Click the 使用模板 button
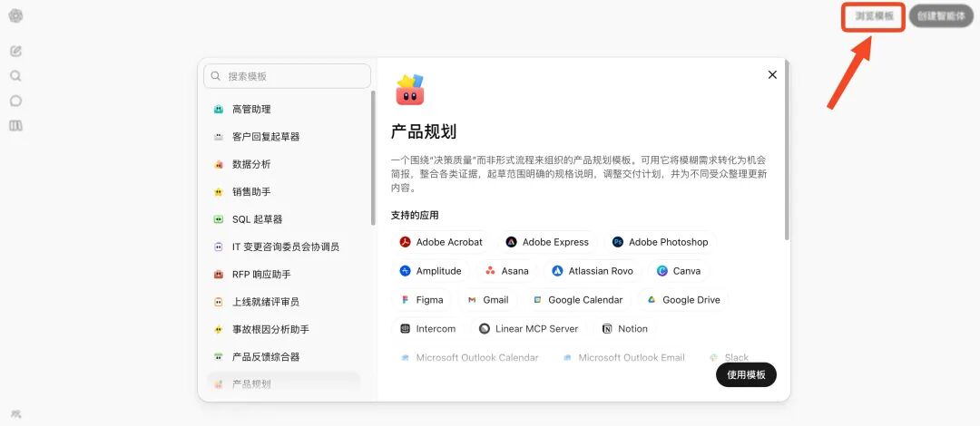This screenshot has width=980, height=426. coord(746,375)
